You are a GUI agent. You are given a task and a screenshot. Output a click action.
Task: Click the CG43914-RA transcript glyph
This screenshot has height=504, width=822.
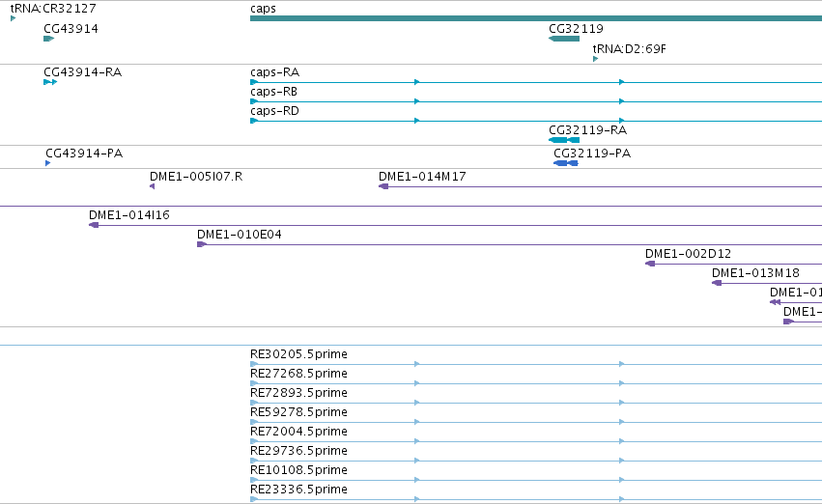pos(50,82)
